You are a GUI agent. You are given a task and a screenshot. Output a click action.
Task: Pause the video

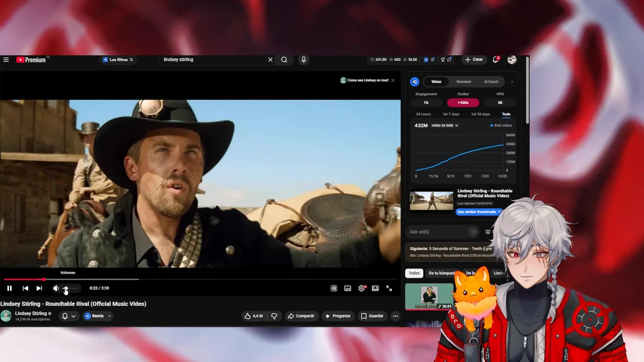9,288
